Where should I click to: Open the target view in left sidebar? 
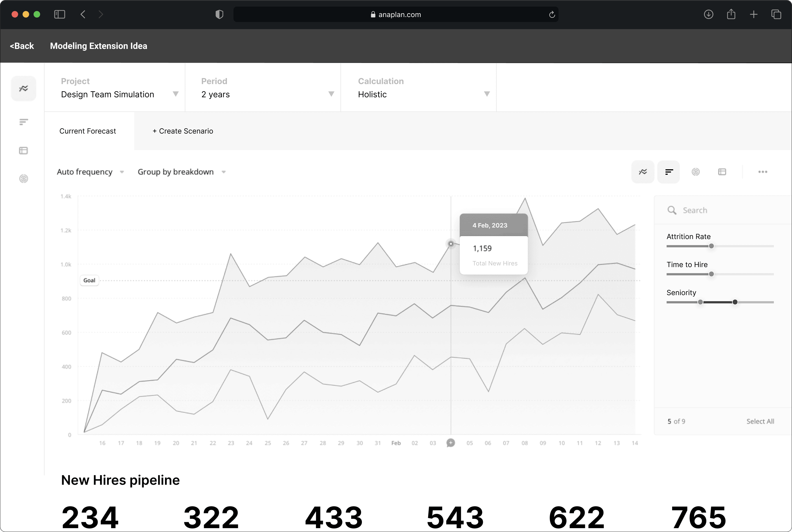(23, 178)
